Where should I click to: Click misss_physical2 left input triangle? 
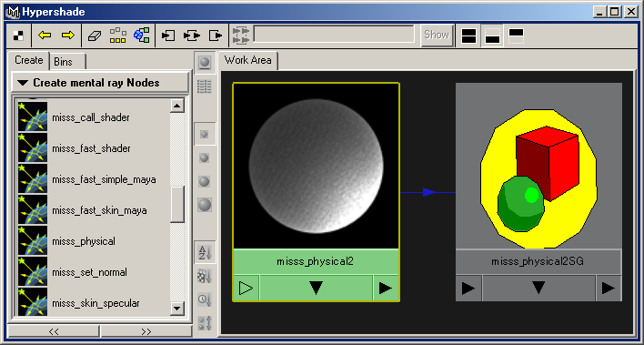(x=246, y=288)
